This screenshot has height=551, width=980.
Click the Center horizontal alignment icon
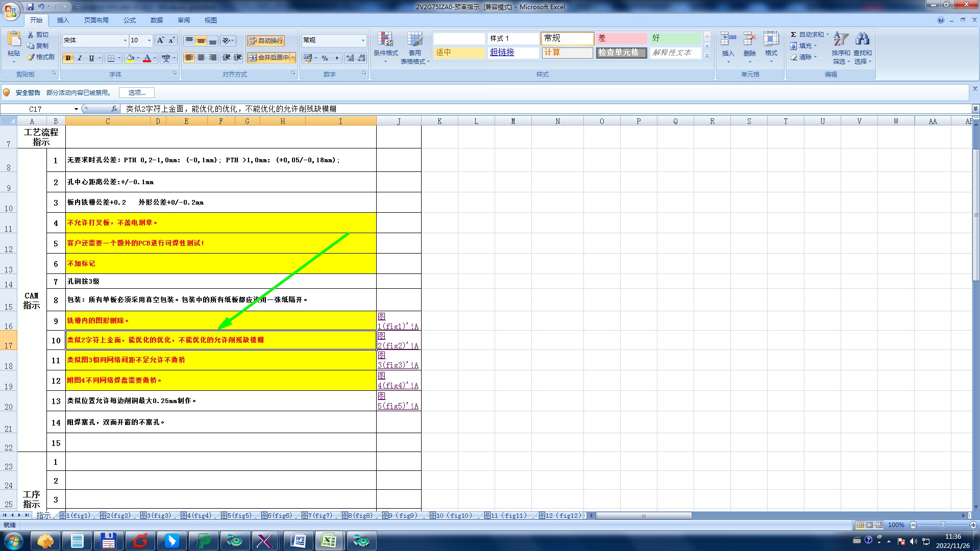coord(201,58)
